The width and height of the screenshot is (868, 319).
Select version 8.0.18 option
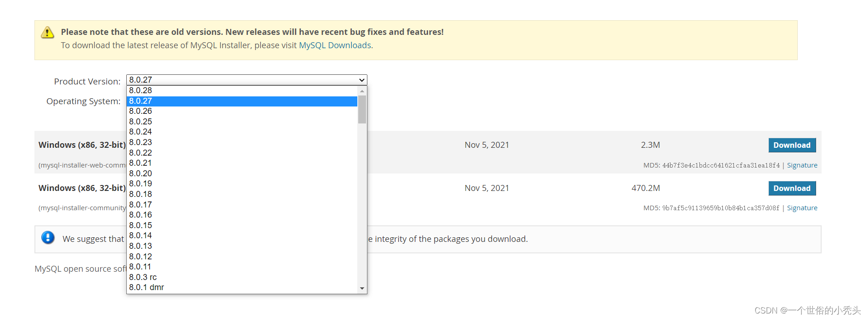pos(242,194)
